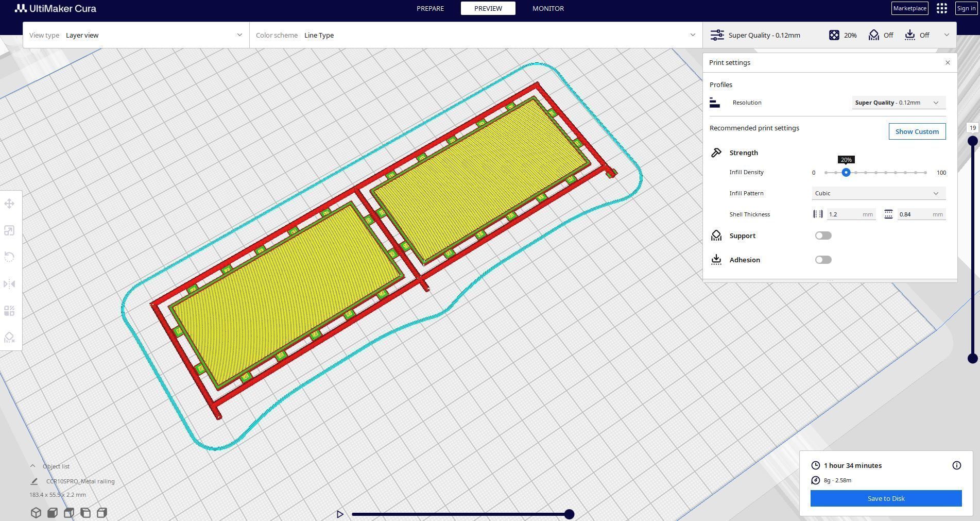Click the Show Custom button
This screenshot has height=521, width=980.
tap(917, 131)
